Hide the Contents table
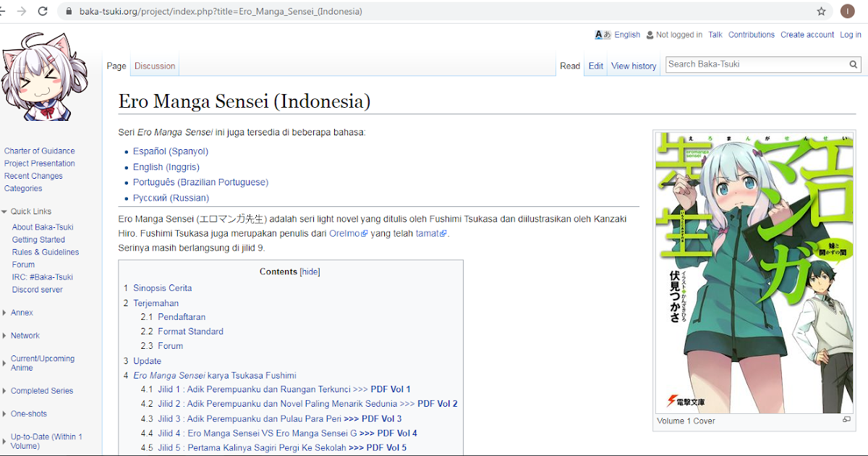 click(310, 271)
